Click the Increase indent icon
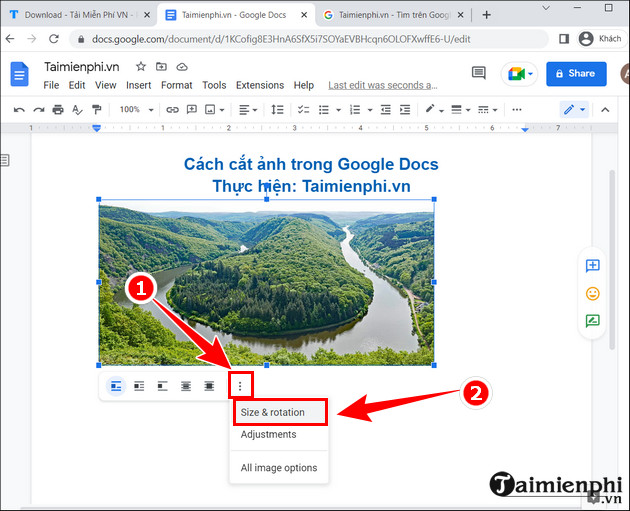 pos(405,110)
